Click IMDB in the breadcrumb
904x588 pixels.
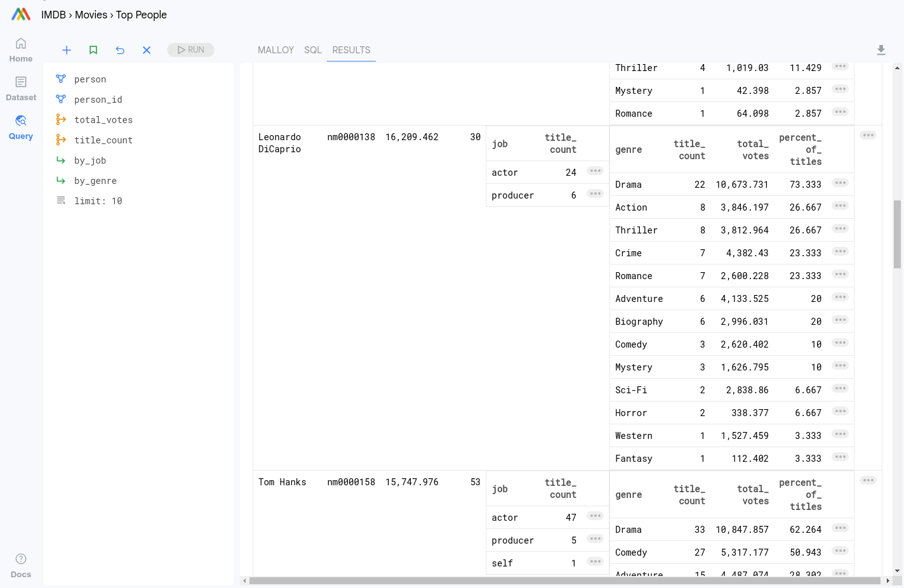[x=53, y=15]
